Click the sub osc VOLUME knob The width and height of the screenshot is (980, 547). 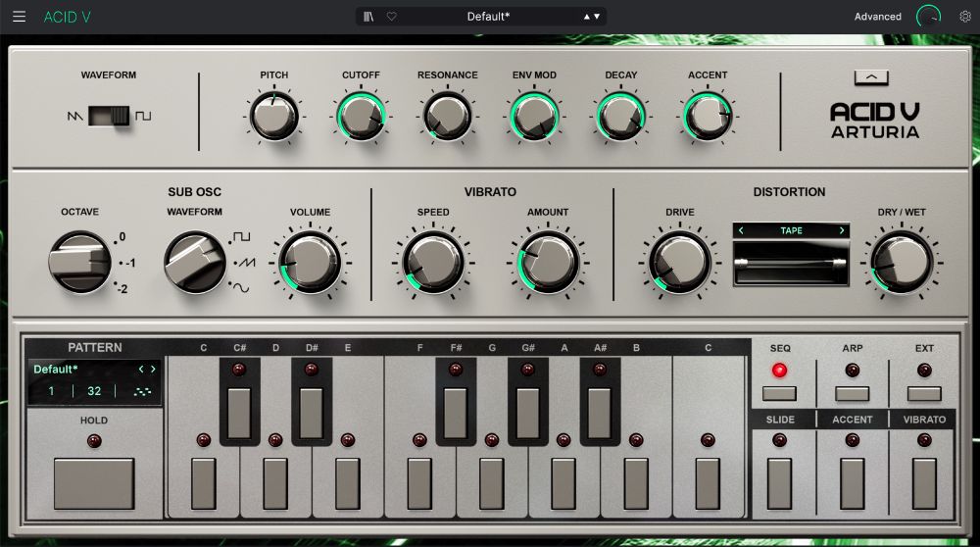click(x=310, y=263)
